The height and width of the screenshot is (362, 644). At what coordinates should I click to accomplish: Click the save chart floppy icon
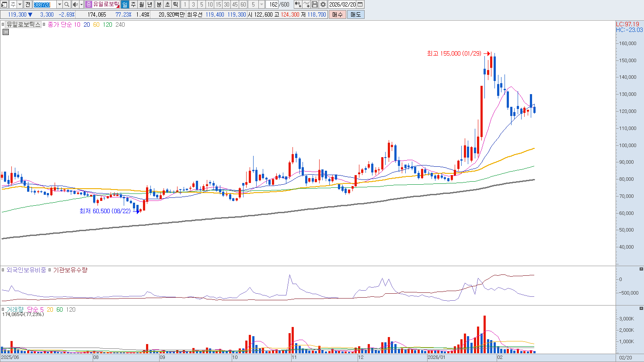click(315, 4)
